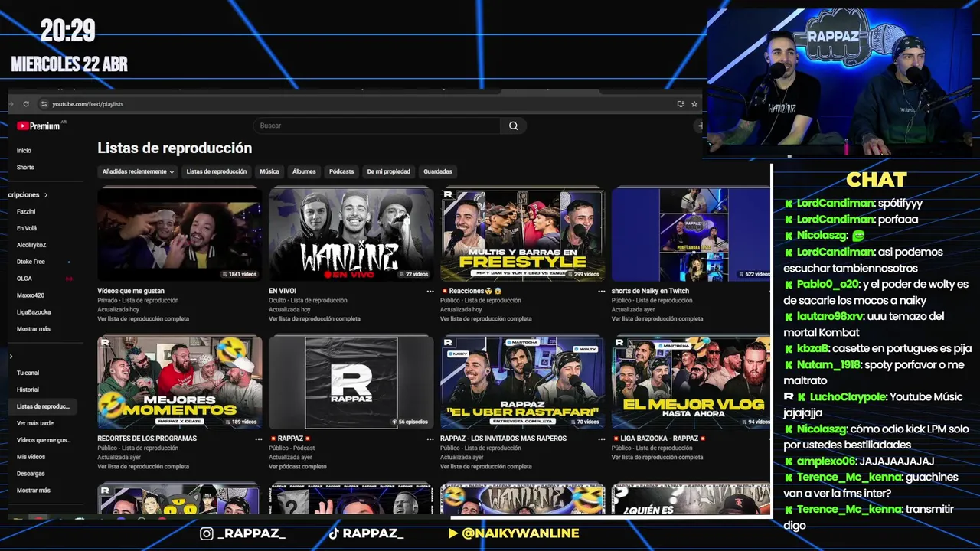Select the Guardadas filter chip
The image size is (980, 551).
tap(438, 171)
